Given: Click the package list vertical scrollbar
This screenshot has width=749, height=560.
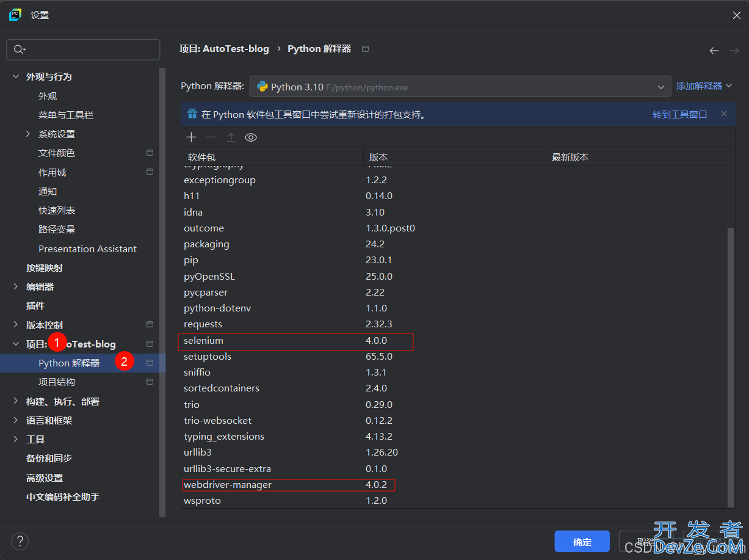Looking at the screenshot, I should point(731,366).
